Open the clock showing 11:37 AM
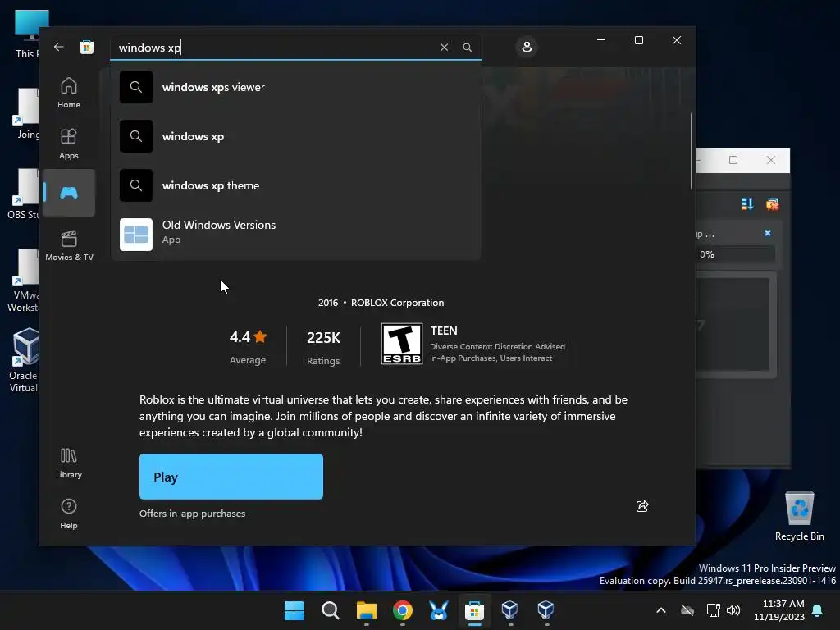The width and height of the screenshot is (840, 630). coord(779,610)
